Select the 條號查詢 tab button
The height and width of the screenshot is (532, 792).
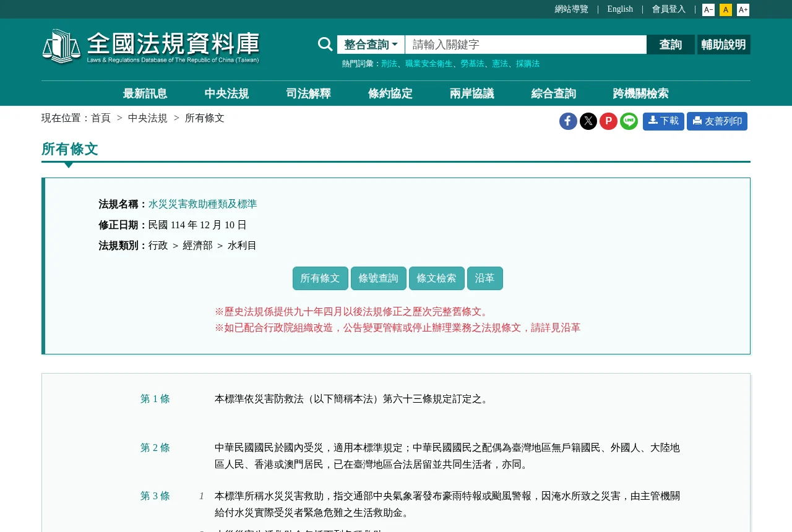(x=379, y=278)
